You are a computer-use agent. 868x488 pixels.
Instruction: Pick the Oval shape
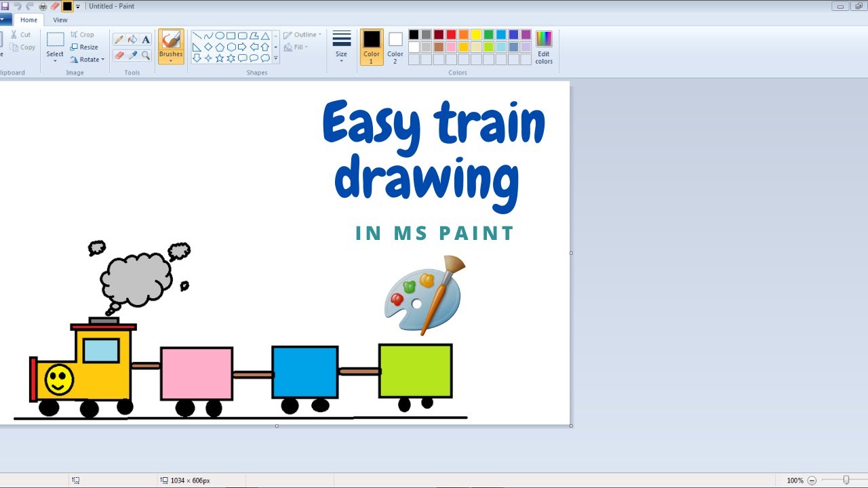click(x=220, y=36)
